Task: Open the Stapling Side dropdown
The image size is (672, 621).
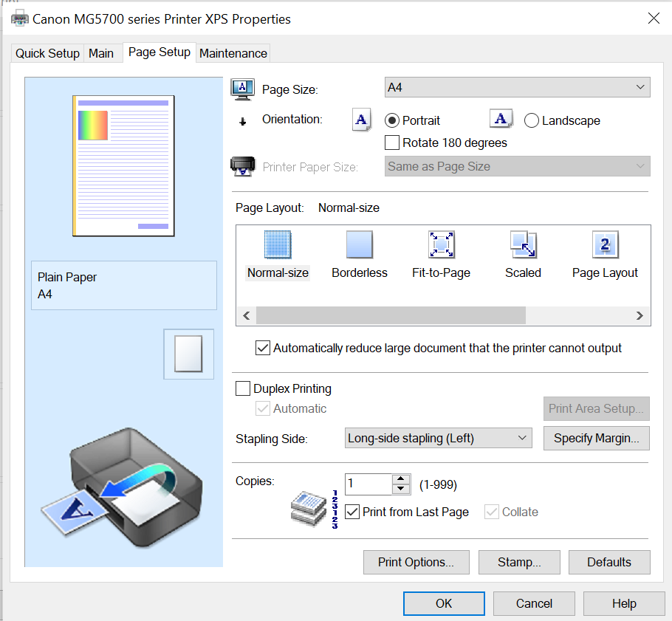Action: 521,438
